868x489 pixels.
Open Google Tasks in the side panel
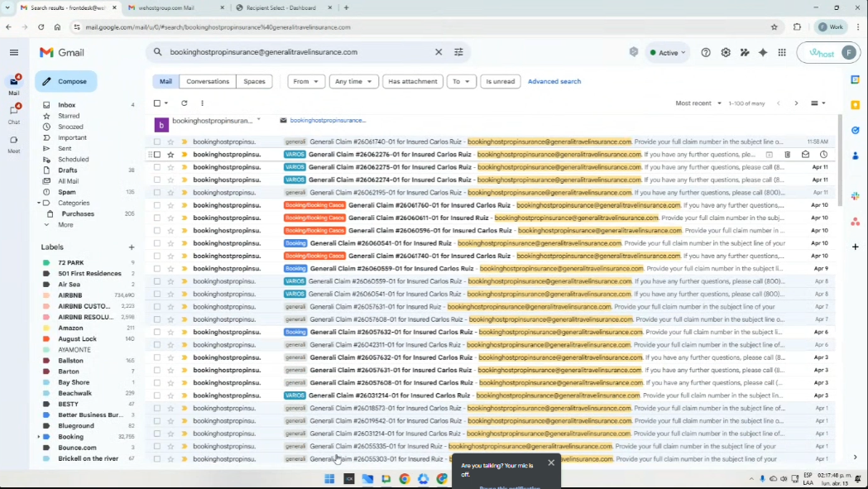pyautogui.click(x=856, y=131)
